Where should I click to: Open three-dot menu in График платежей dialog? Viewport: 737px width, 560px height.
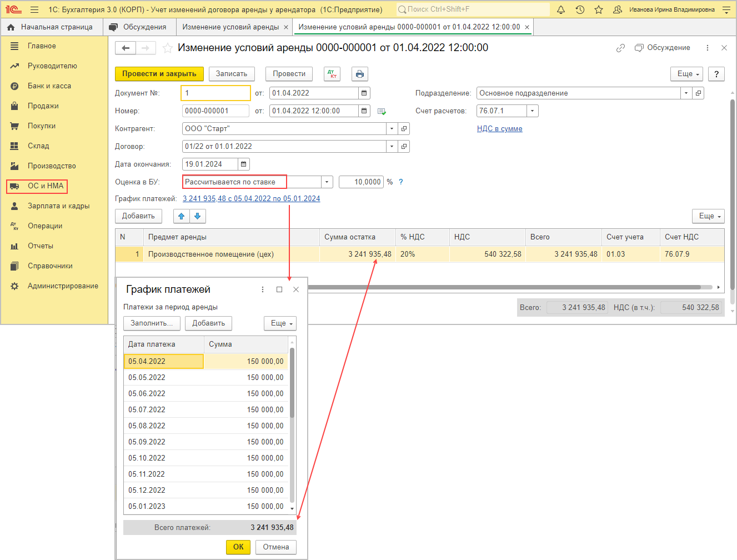262,289
